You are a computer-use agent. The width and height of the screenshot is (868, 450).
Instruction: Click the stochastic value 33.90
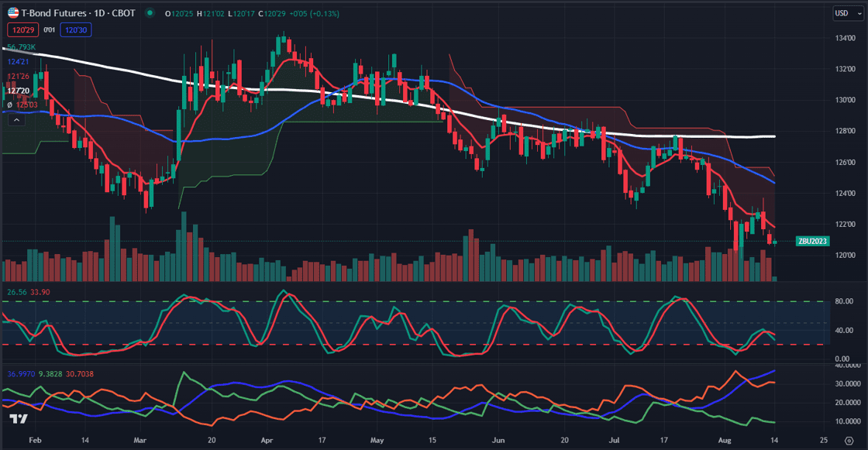coord(40,292)
